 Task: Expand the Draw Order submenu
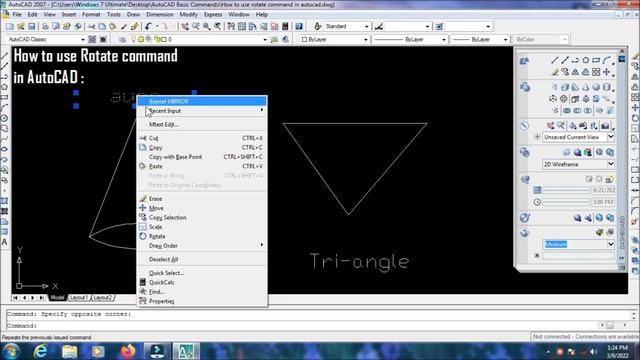click(x=202, y=246)
